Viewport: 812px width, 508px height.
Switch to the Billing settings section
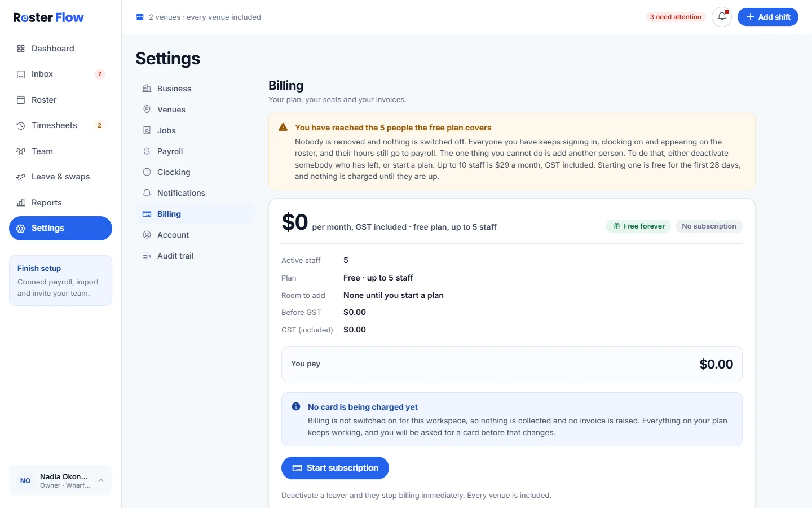pyautogui.click(x=195, y=214)
